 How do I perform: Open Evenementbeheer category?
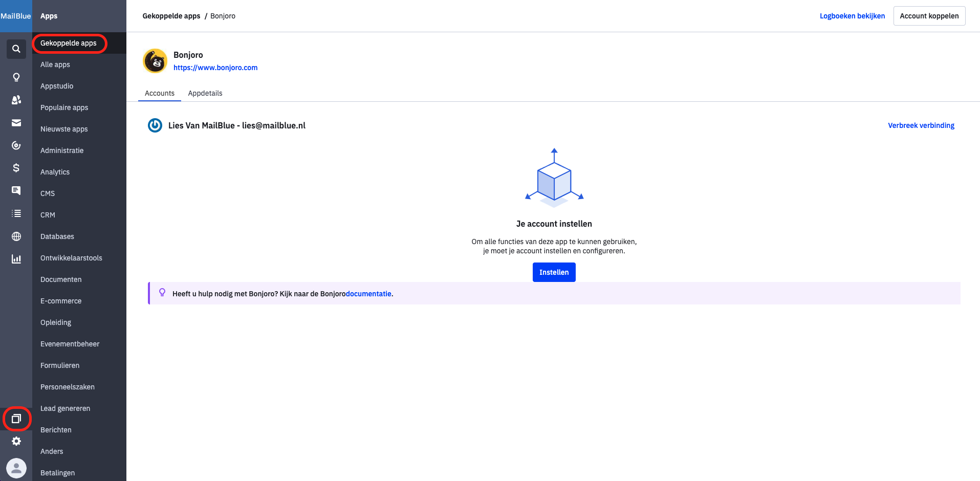[79, 344]
